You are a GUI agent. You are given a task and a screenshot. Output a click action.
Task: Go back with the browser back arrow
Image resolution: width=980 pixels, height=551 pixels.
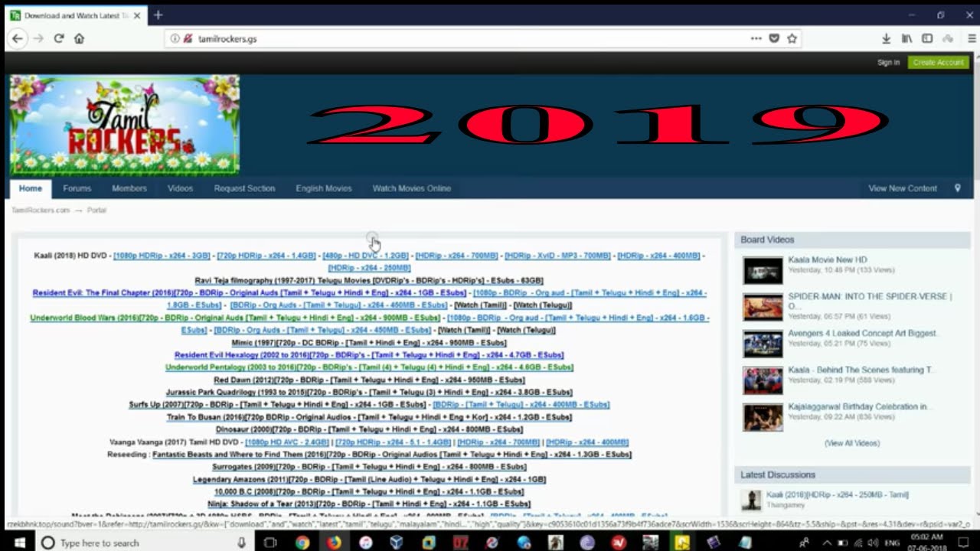point(18,38)
